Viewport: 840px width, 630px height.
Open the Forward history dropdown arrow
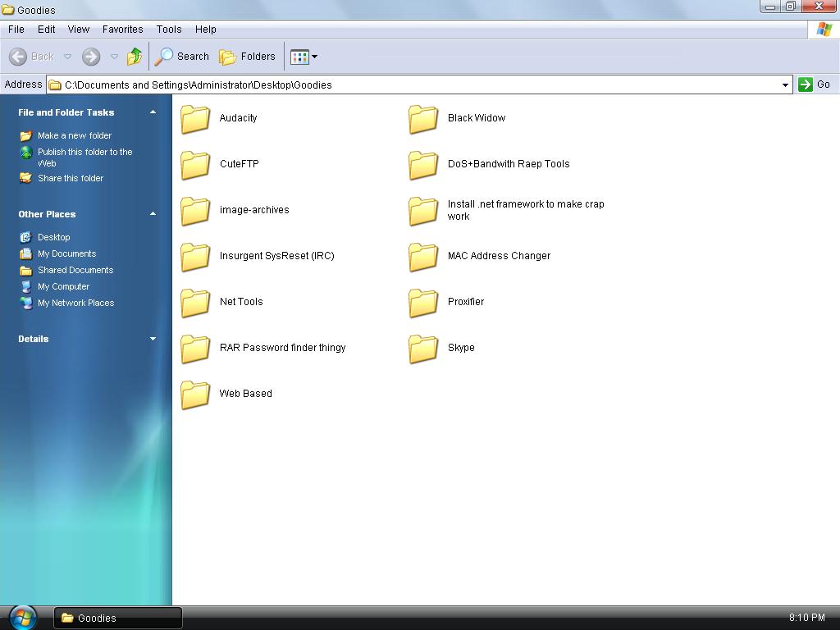[x=114, y=57]
